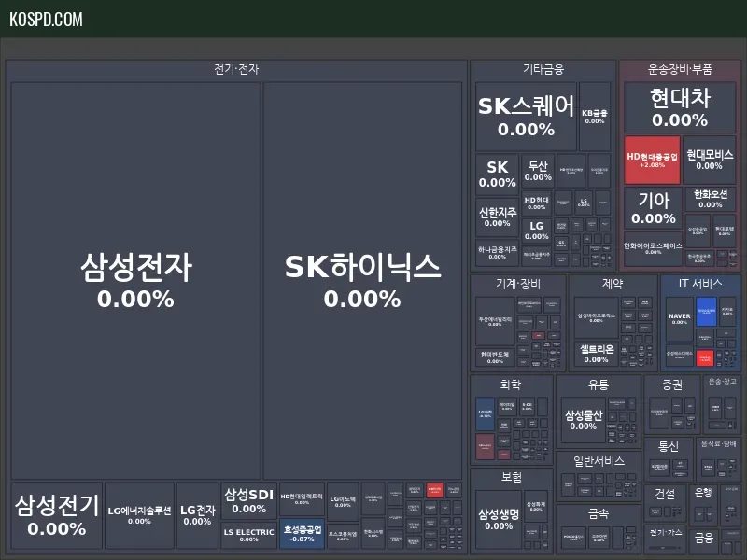Select the 삼성생명 tile
Screen dimensions: 747x560
click(499, 519)
